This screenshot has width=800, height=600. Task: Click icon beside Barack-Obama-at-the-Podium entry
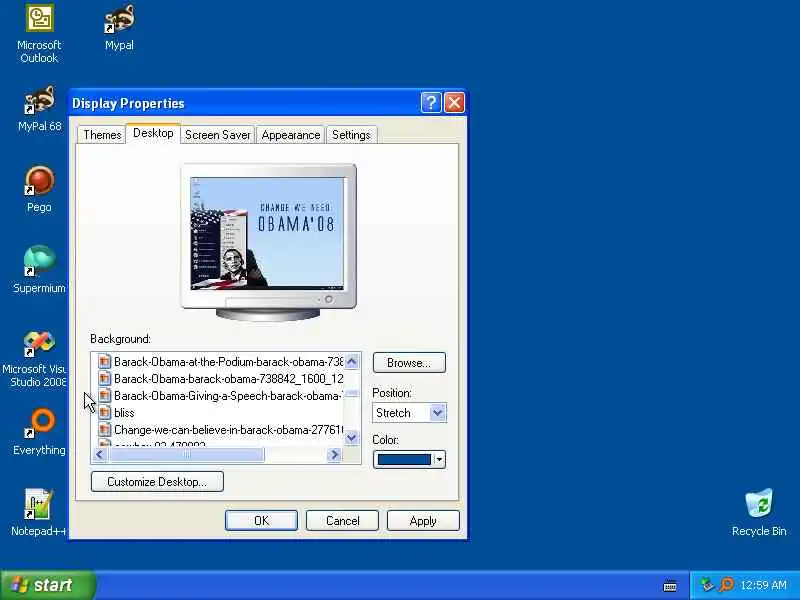tap(104, 362)
